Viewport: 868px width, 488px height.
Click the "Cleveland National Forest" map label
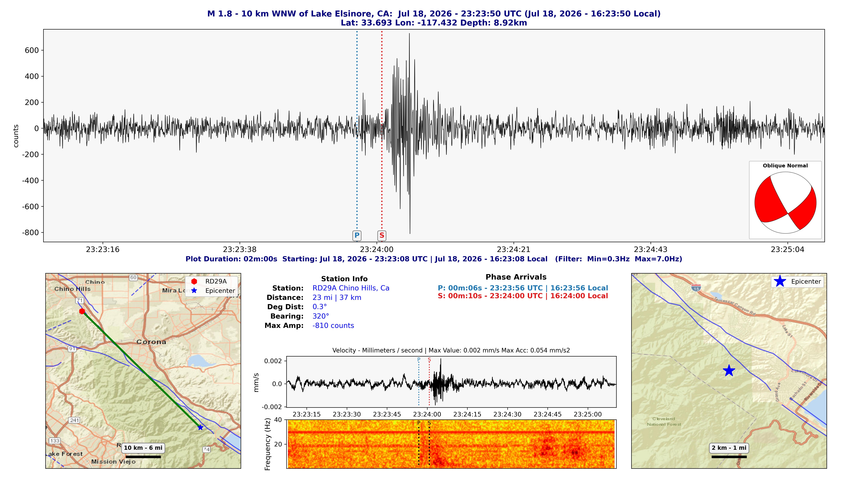tap(664, 422)
